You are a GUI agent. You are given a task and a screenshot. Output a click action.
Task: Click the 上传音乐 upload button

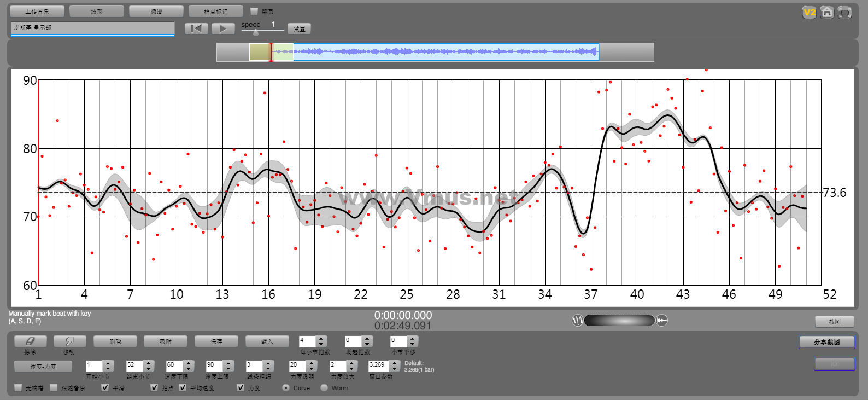pos(37,11)
